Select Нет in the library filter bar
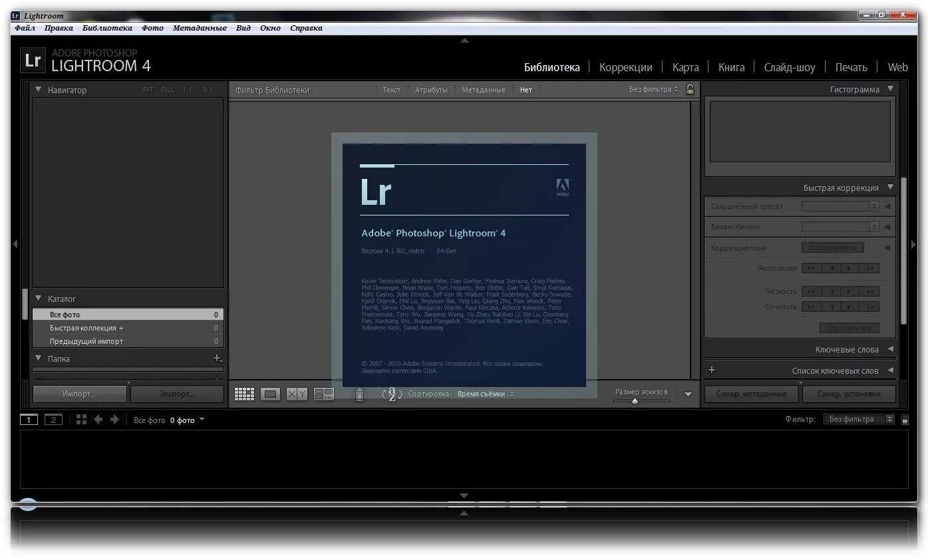Screen dimensions: 928x560 point(526,90)
